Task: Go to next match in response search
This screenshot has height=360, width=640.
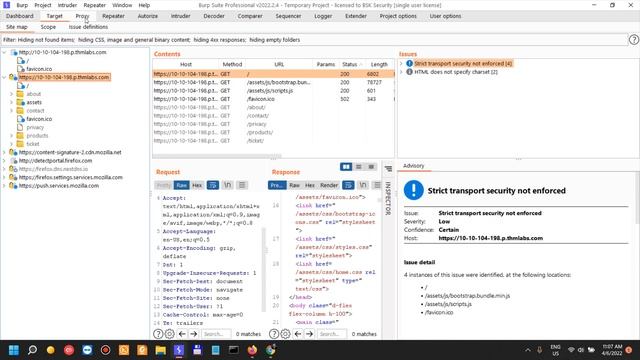Action: tap(309, 334)
